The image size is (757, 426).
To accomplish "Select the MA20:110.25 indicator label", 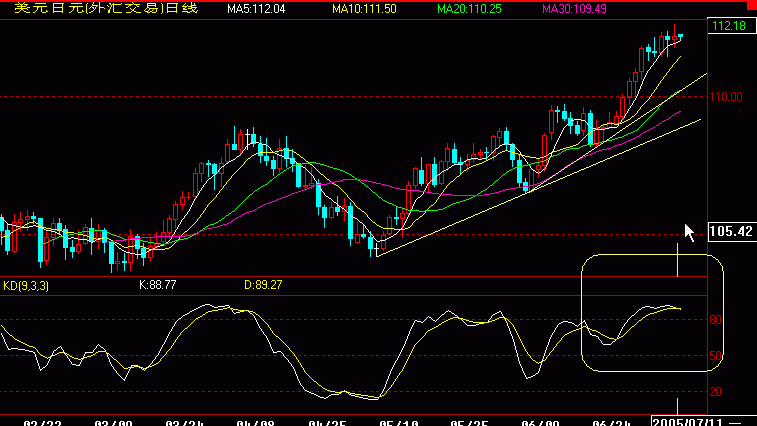I will tap(469, 9).
